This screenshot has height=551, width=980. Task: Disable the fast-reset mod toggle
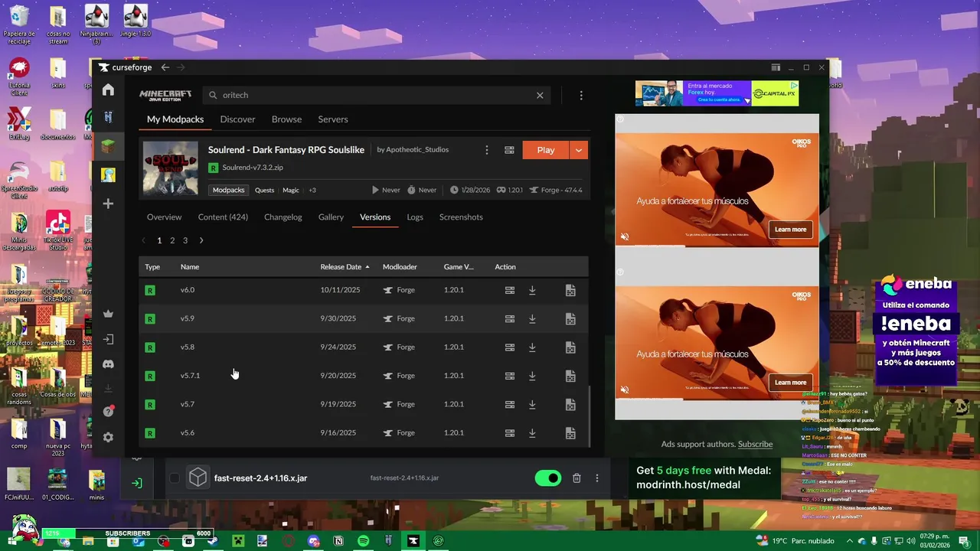pos(548,478)
